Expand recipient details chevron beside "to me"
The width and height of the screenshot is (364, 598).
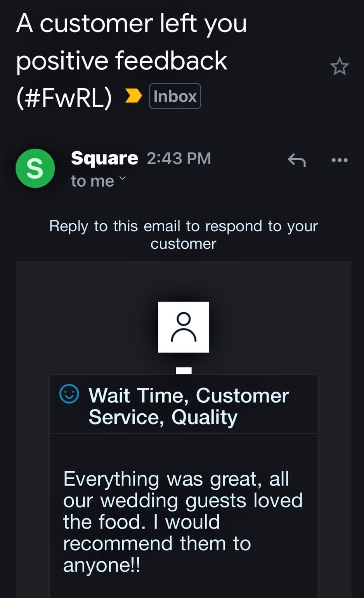tap(123, 179)
